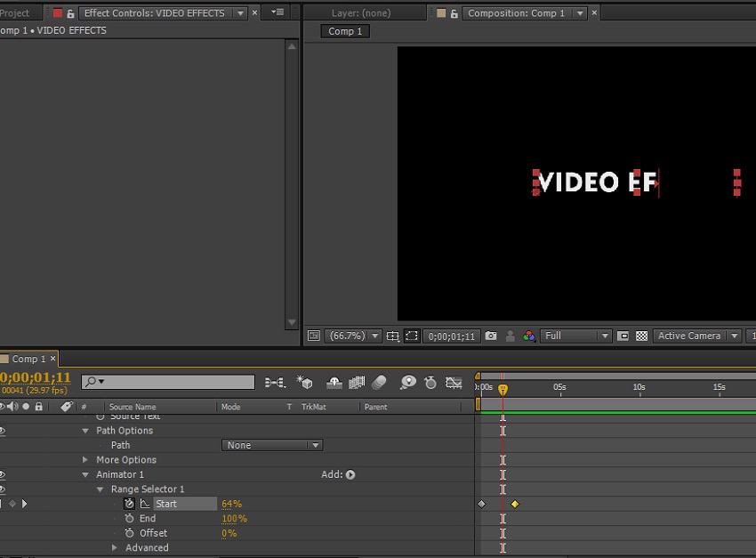This screenshot has height=558, width=756.
Task: Click the lock column header icon
Action: [38, 407]
